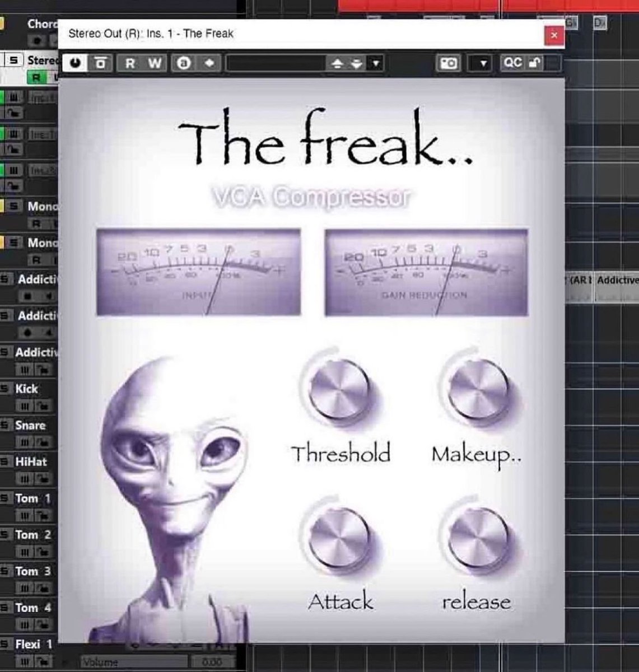This screenshot has height=672, width=639.
Task: Toggle green Read button on Stereo track
Action: 36,78
